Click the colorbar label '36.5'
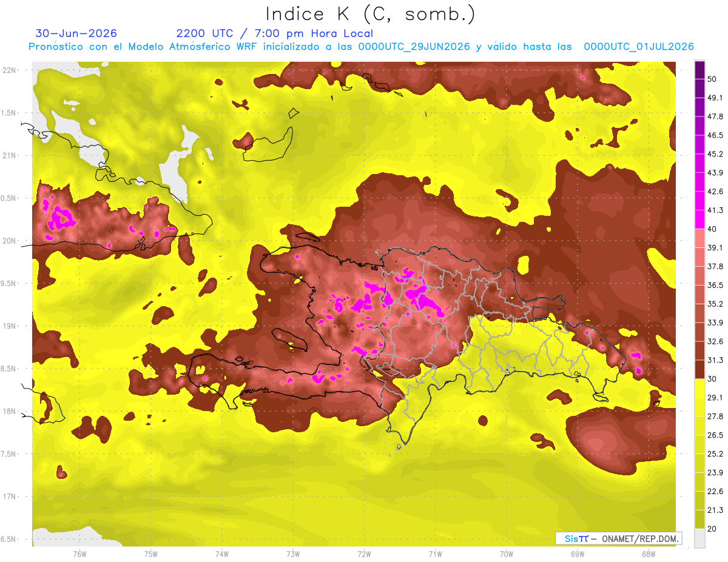Screen dimensions: 728x562 [x=715, y=285]
